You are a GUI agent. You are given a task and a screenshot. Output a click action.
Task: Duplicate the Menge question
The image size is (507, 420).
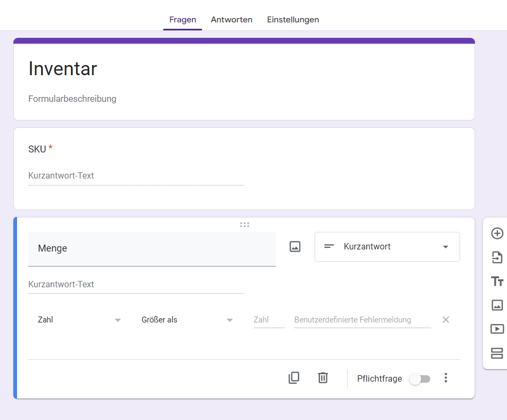[294, 378]
